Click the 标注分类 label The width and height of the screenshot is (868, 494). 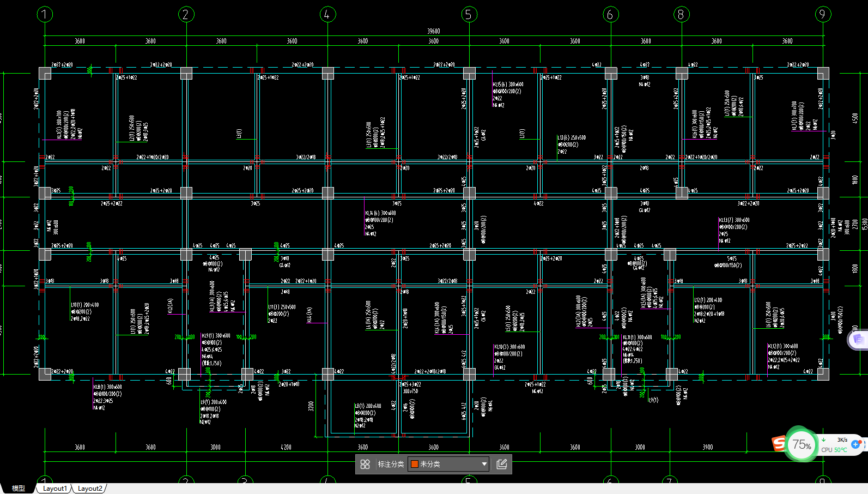coord(391,464)
